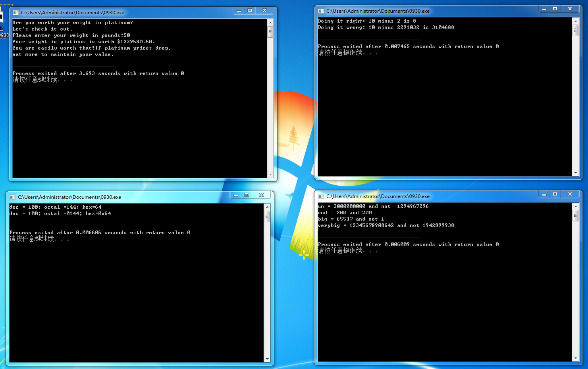588x369 pixels.
Task: Click title text of 'verybig' console
Action: pyautogui.click(x=378, y=196)
